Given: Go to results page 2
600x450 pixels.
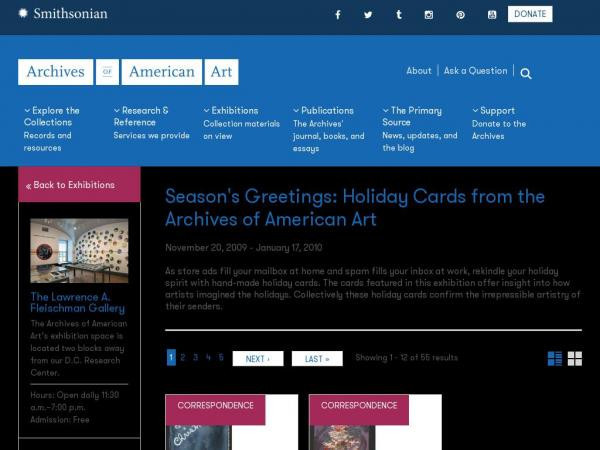Looking at the screenshot, I should (183, 357).
